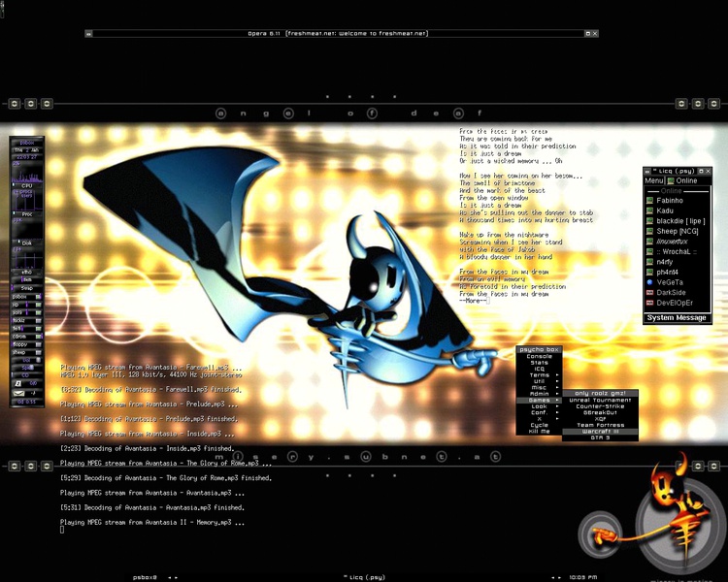Select Cycle in the psycho box menu

(539, 425)
